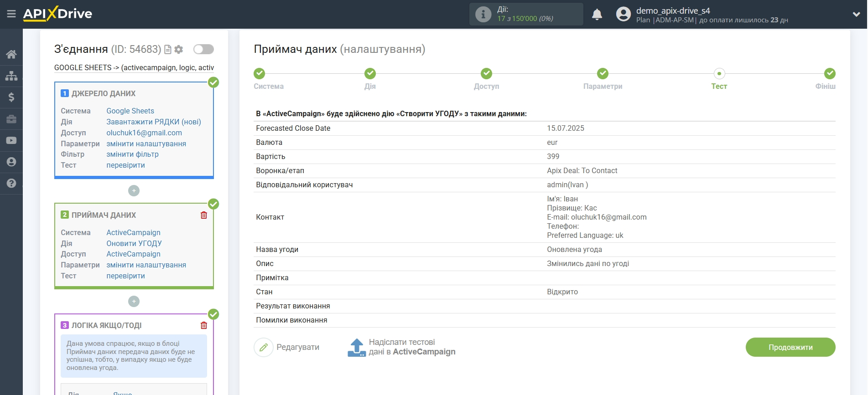Click the admin(Ivan ) value

[x=567, y=185]
